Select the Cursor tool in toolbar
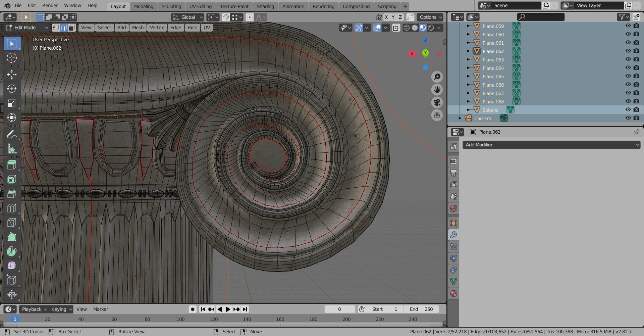 click(12, 58)
